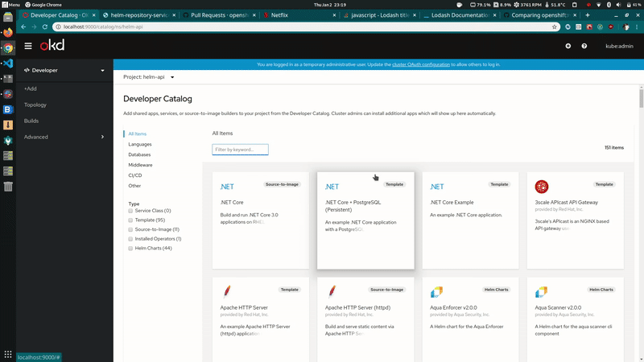644x362 pixels.
Task: Click the browser address bar
Action: click(304, 27)
